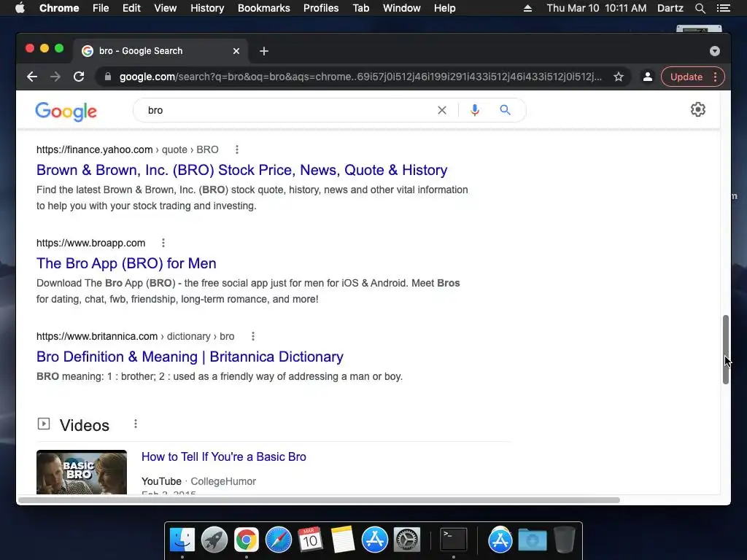The width and height of the screenshot is (747, 560).
Task: Open the Chrome application menu
Action: (59, 8)
